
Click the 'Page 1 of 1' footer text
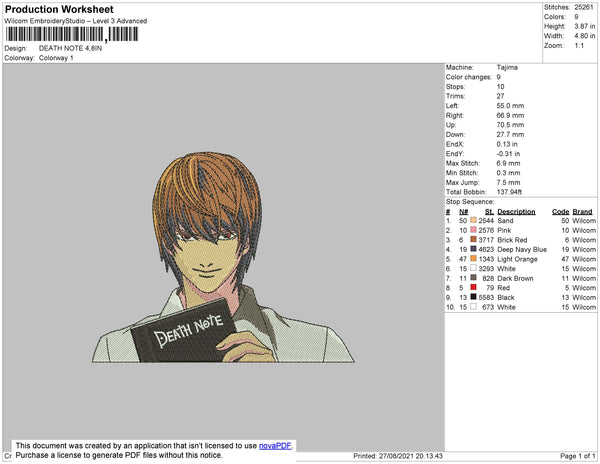[578, 456]
